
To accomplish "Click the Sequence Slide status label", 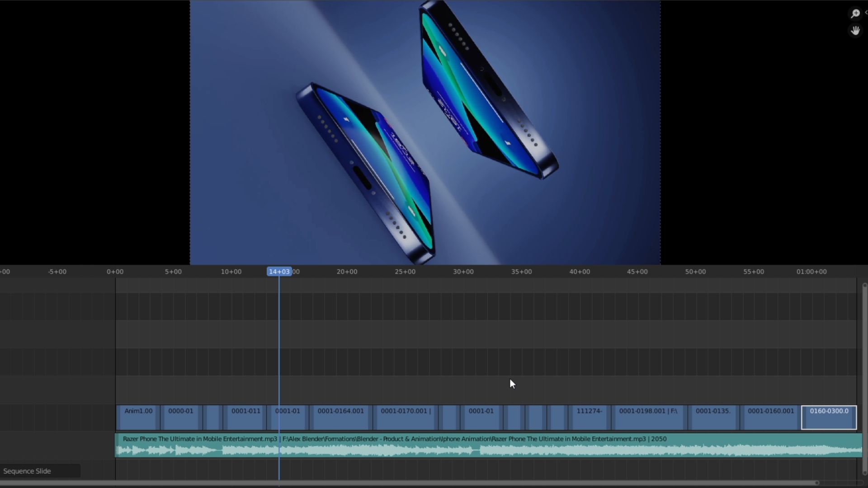I will (27, 471).
